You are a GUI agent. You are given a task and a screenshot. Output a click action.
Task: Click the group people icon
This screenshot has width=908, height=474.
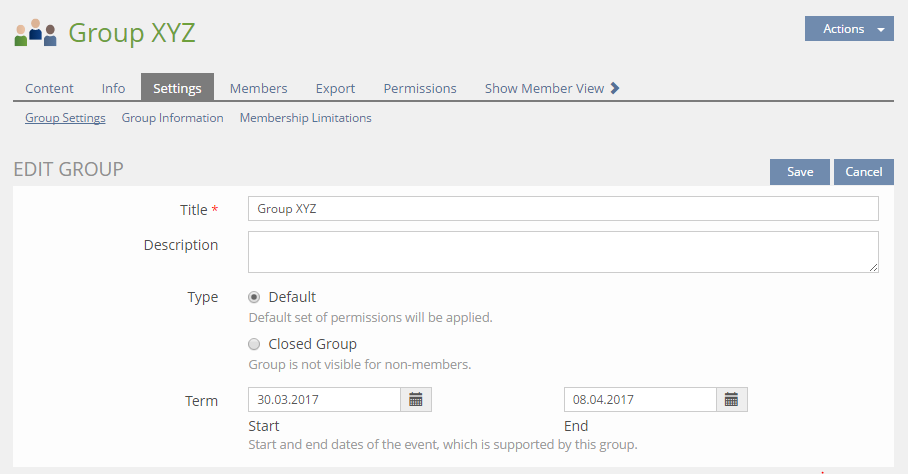[x=35, y=33]
